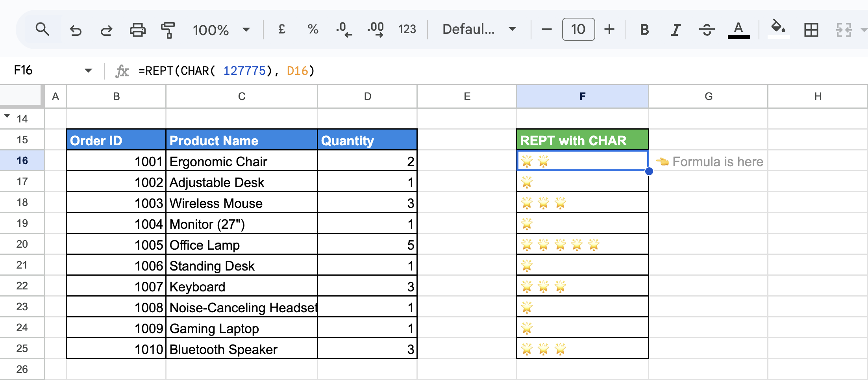Format as percent with % icon
This screenshot has height=380, width=868.
pyautogui.click(x=313, y=29)
